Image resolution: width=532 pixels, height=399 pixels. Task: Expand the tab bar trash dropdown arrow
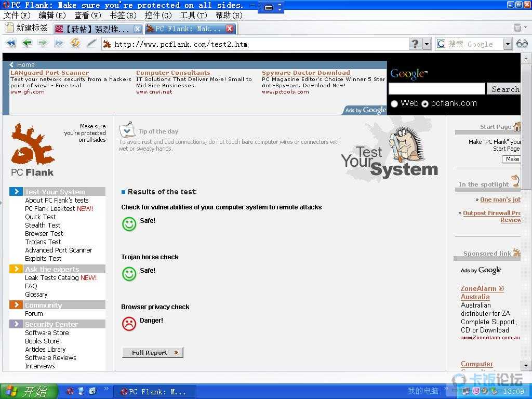[x=526, y=27]
